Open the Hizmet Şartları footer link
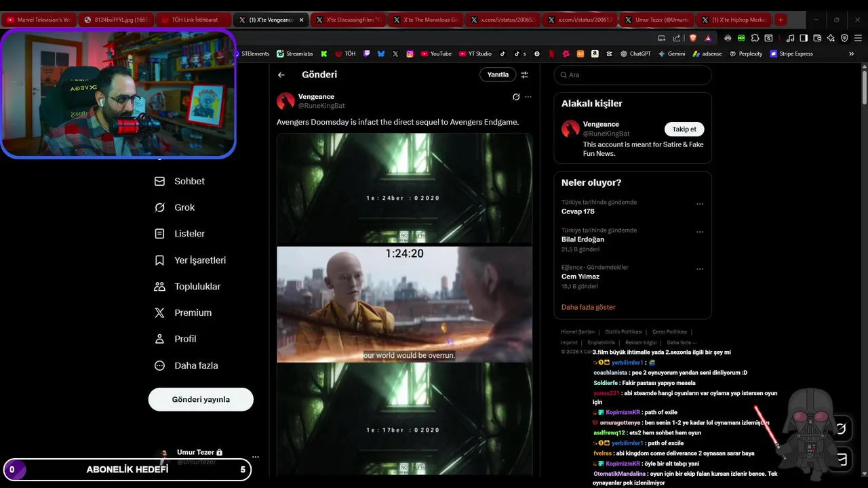Viewport: 868px width, 488px height. click(x=578, y=331)
